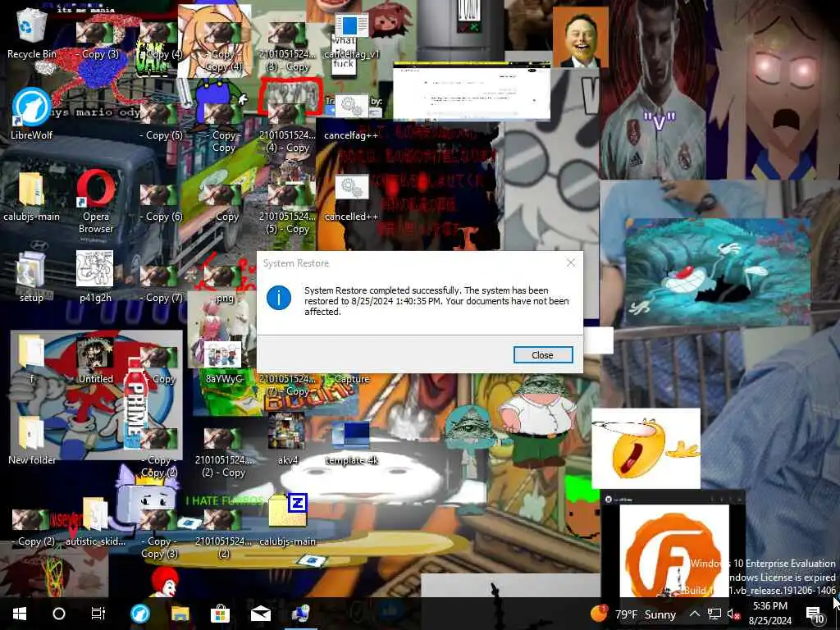Select the folder named f
Image resolution: width=840 pixels, height=630 pixels.
(32, 358)
